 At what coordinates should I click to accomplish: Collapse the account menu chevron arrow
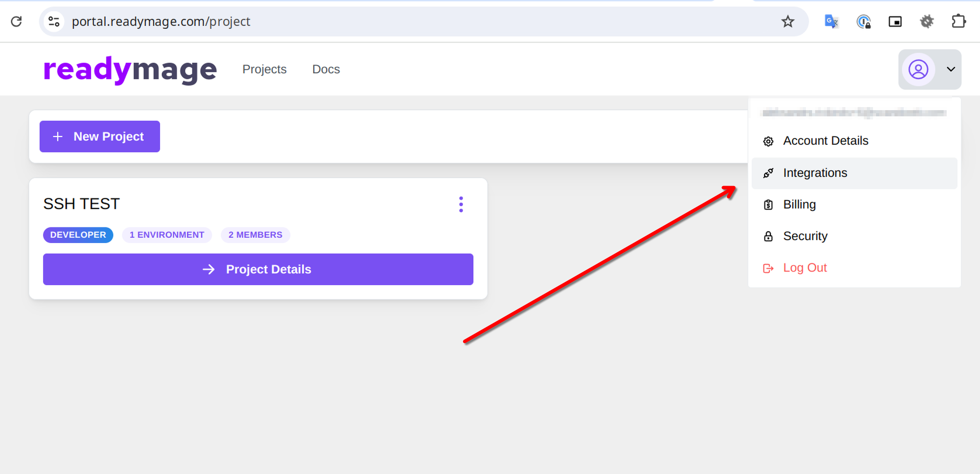951,69
